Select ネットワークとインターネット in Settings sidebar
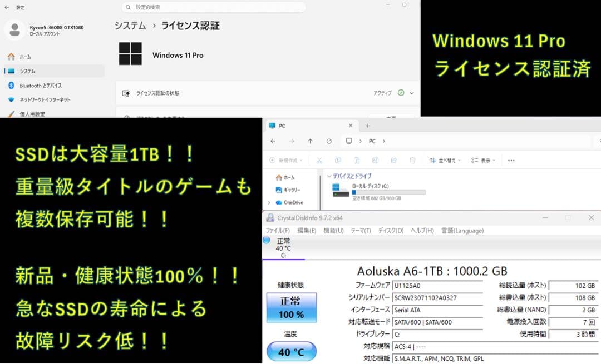Image resolution: width=601 pixels, height=364 pixels. (x=45, y=100)
